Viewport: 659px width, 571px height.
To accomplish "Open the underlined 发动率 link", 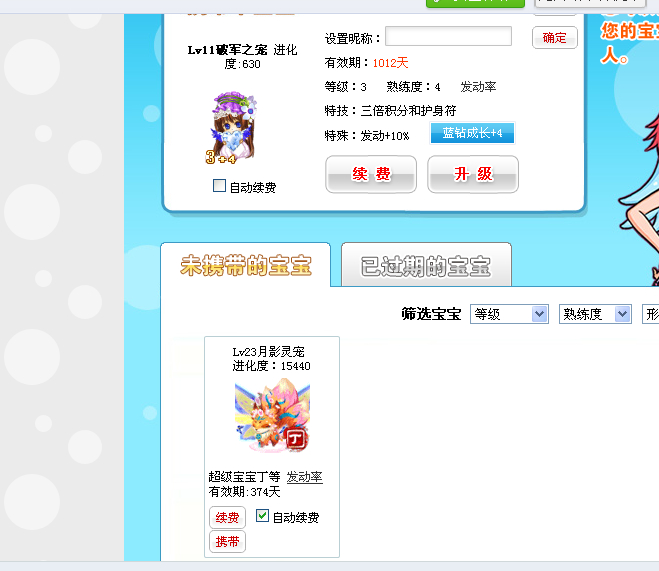I will [305, 477].
